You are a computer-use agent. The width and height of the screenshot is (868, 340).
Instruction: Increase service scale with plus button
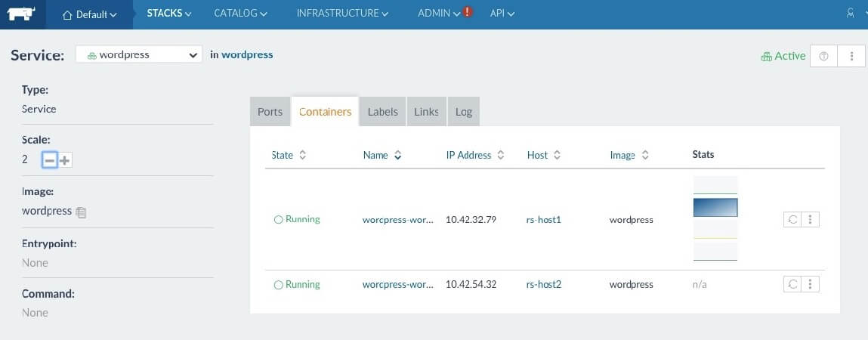(65, 161)
